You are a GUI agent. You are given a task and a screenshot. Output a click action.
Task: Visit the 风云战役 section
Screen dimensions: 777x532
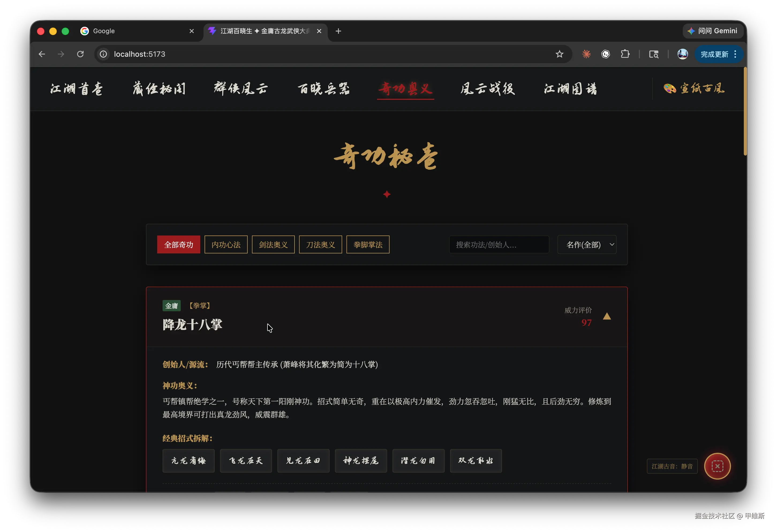(x=488, y=89)
